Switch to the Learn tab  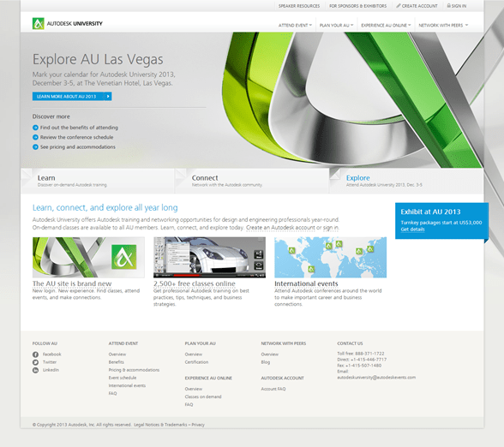pyautogui.click(x=98, y=181)
